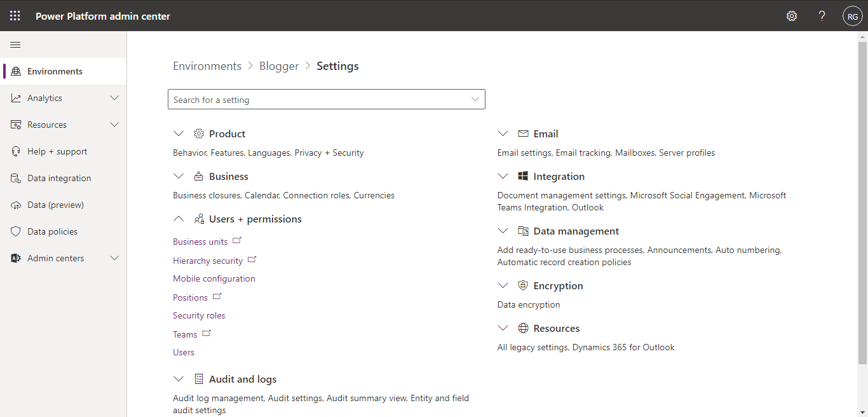Image resolution: width=868 pixels, height=417 pixels.
Task: Click the app launcher waffle icon
Action: tap(15, 15)
